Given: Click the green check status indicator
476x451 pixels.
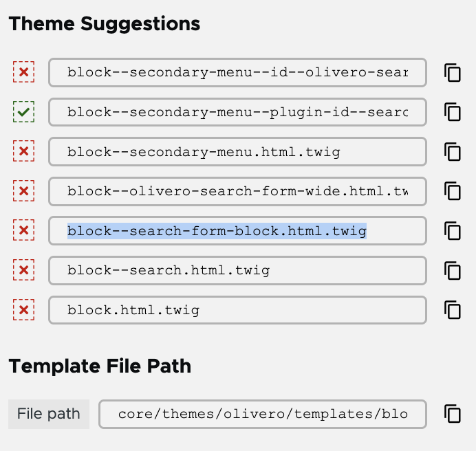Looking at the screenshot, I should [x=23, y=112].
